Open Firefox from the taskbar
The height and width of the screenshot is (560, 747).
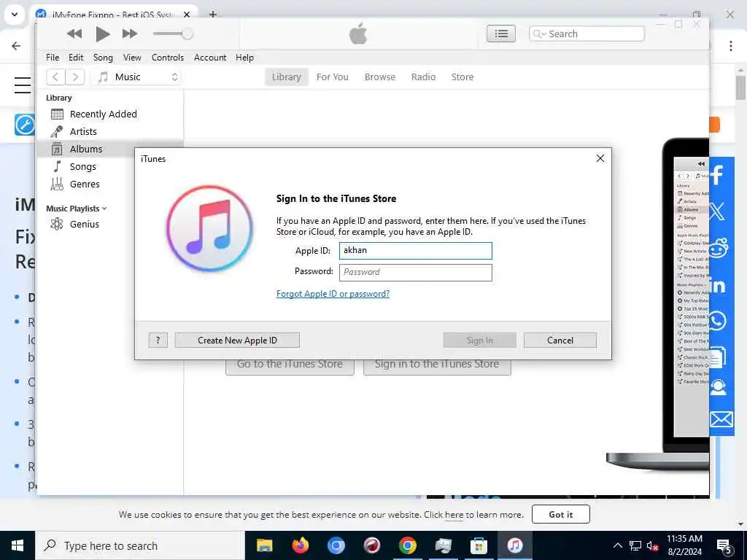coord(300,545)
